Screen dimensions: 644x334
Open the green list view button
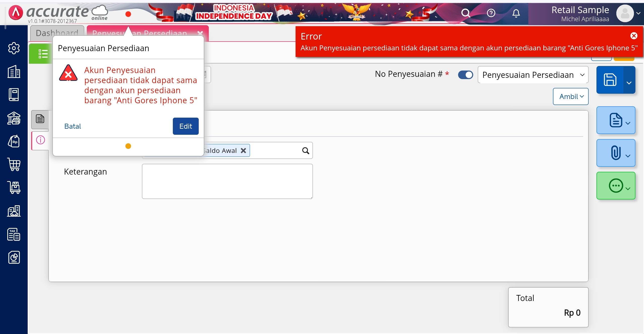point(42,54)
